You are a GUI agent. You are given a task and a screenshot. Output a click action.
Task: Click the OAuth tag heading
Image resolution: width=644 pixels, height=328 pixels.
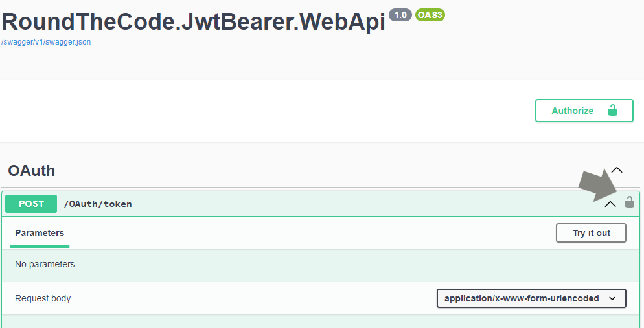click(x=32, y=171)
